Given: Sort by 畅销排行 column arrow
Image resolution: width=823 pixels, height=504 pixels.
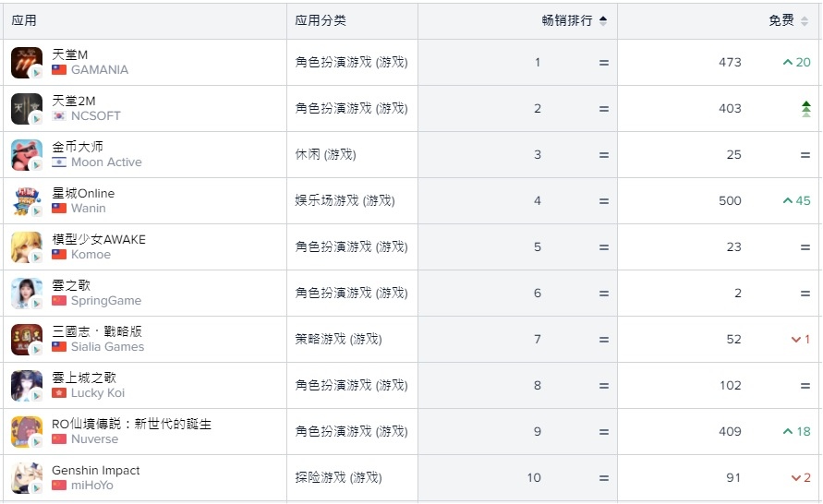Looking at the screenshot, I should [x=603, y=20].
